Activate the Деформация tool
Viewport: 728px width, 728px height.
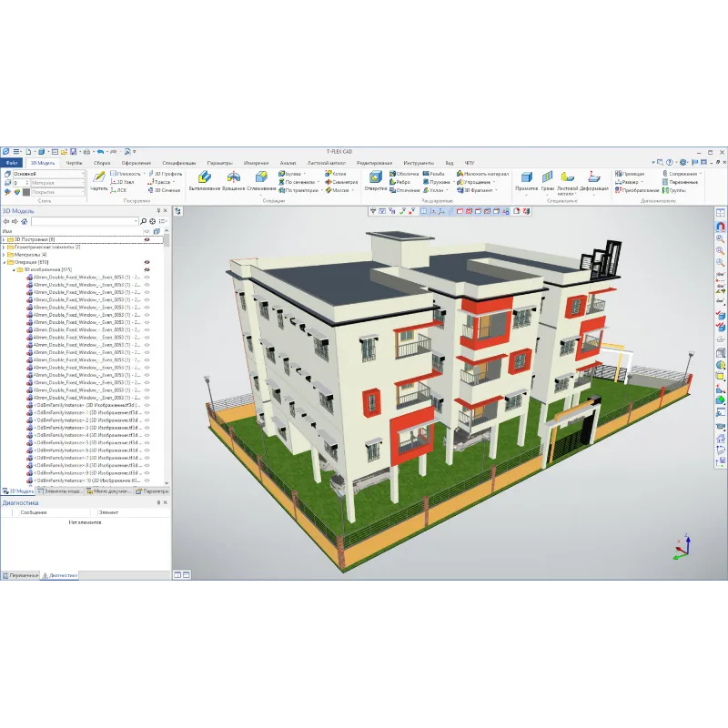coord(593,179)
